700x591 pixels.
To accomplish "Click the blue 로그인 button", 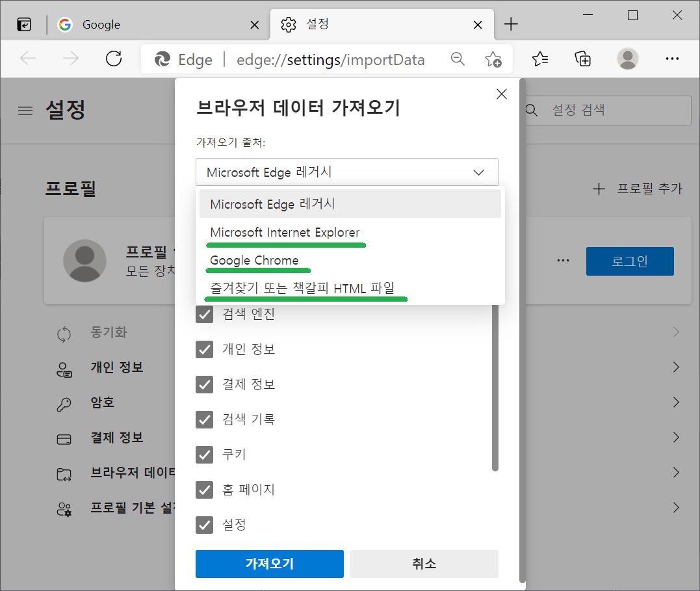I will [630, 261].
